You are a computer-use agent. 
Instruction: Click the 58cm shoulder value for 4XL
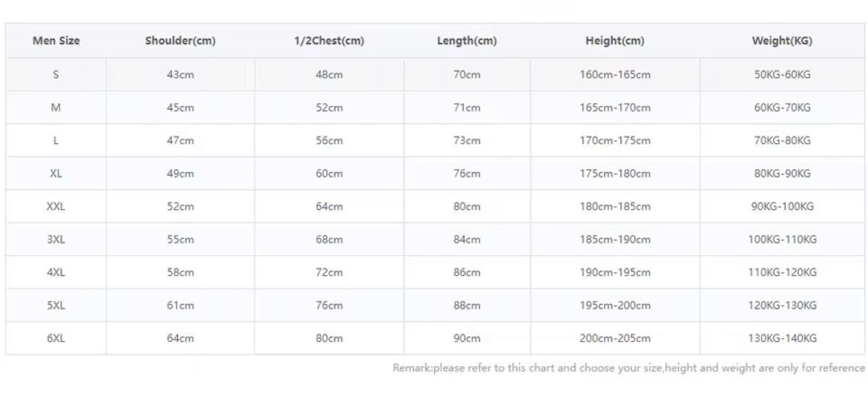(180, 272)
